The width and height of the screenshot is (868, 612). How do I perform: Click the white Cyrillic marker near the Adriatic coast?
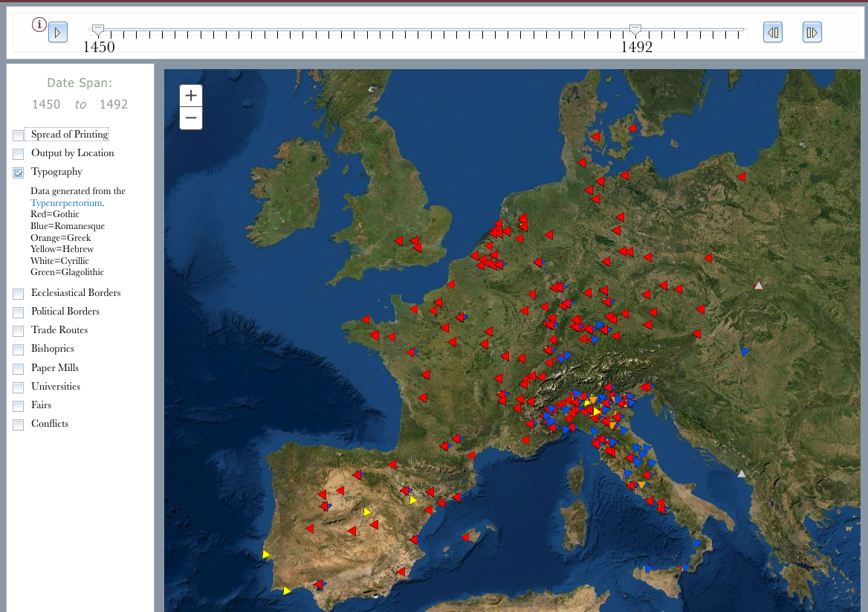pos(741,474)
